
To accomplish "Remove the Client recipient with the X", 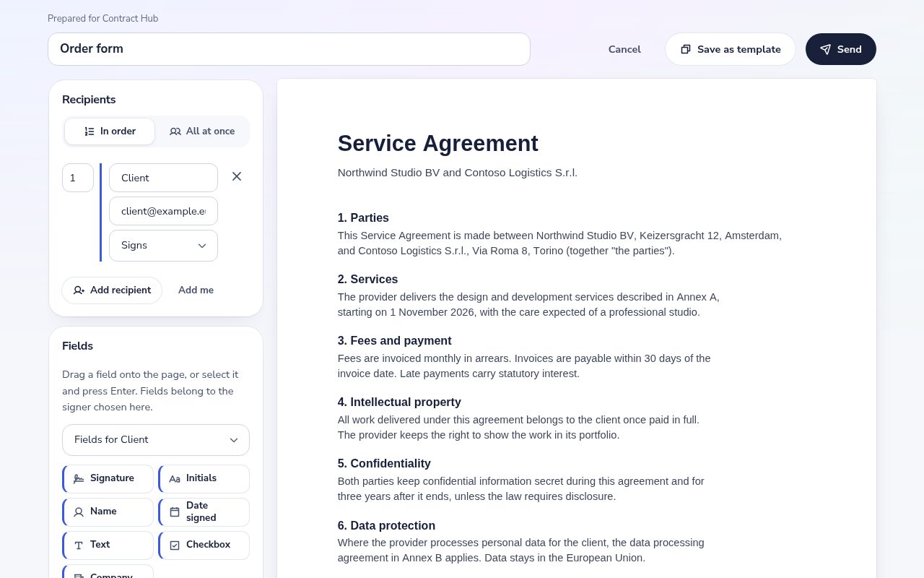I will (x=237, y=176).
